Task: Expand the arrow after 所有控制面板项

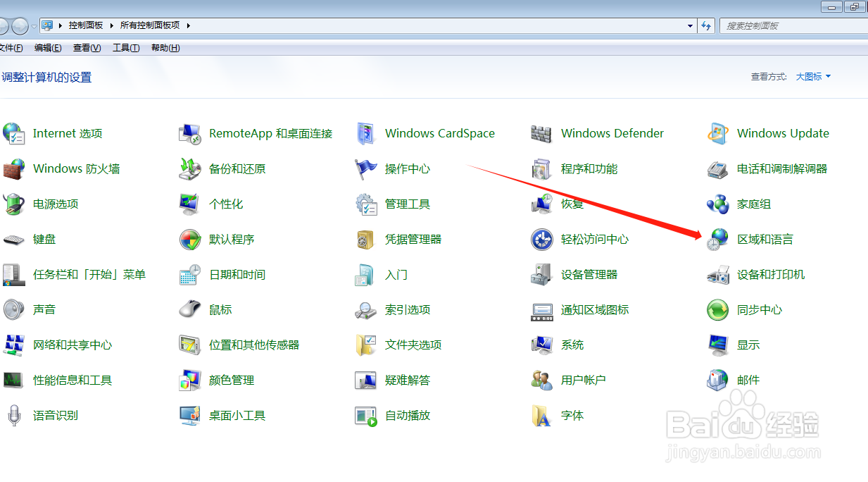Action: (x=189, y=25)
